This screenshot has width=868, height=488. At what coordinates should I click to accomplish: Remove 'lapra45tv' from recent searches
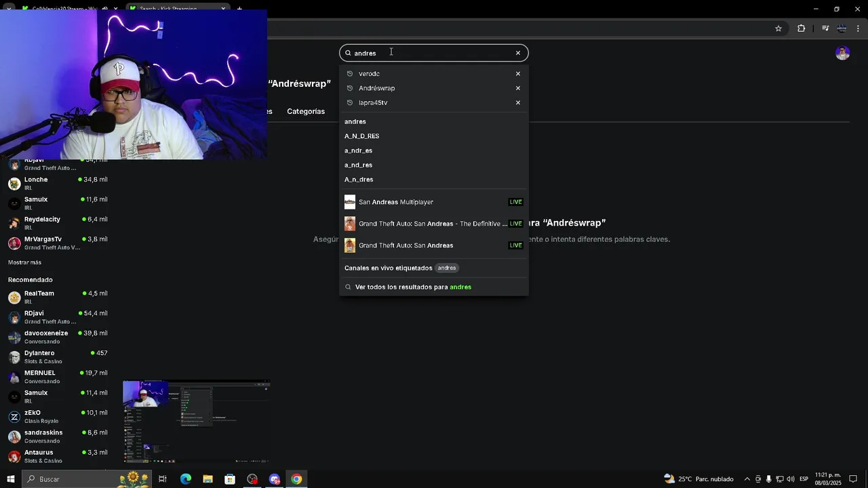518,103
